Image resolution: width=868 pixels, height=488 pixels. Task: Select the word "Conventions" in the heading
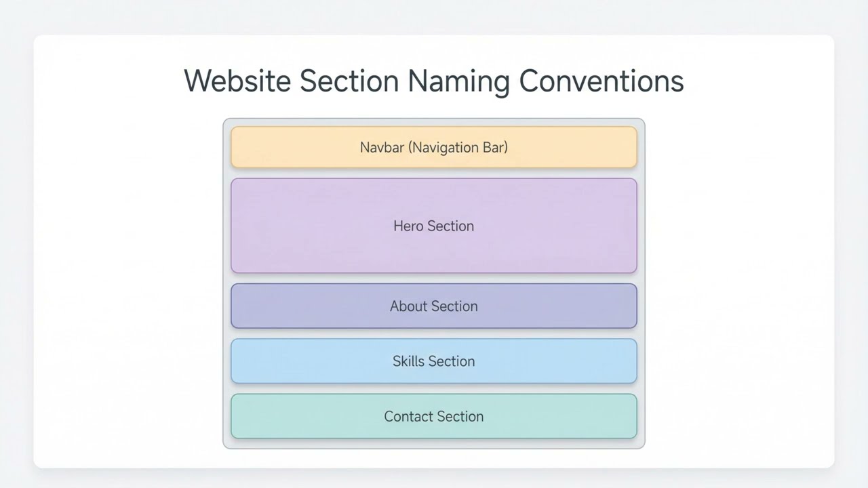pyautogui.click(x=601, y=81)
